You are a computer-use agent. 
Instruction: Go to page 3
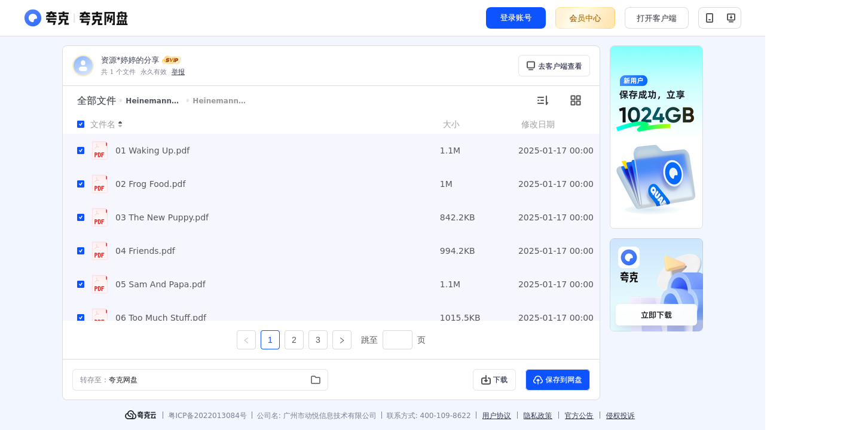[318, 340]
